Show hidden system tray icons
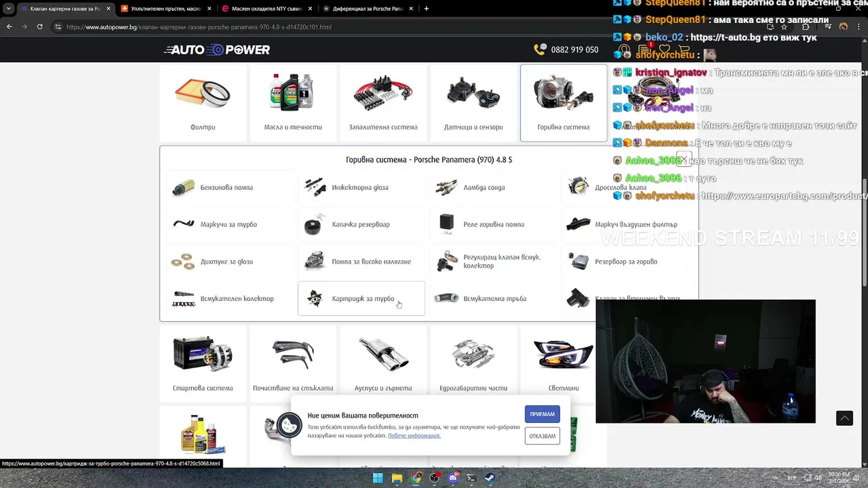 pyautogui.click(x=777, y=478)
